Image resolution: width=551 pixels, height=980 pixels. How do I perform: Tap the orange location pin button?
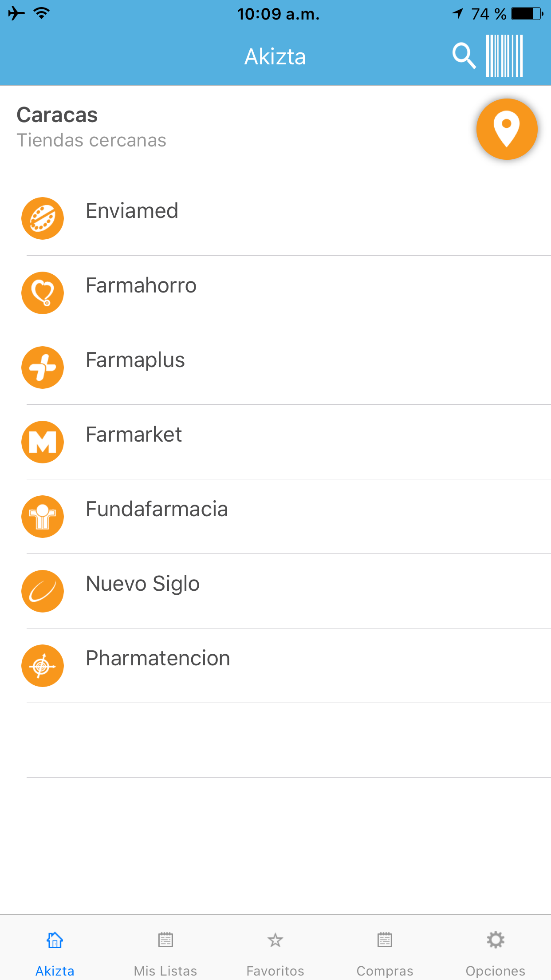(x=507, y=129)
